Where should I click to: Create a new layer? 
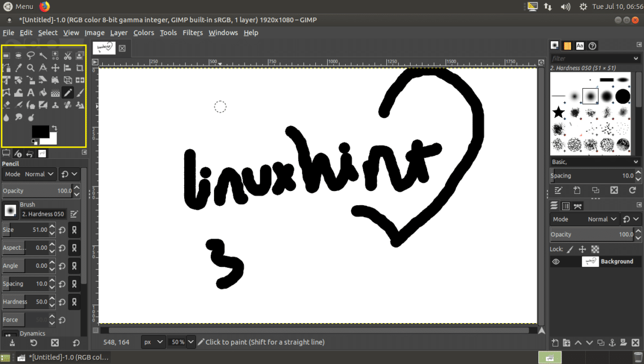[555, 343]
